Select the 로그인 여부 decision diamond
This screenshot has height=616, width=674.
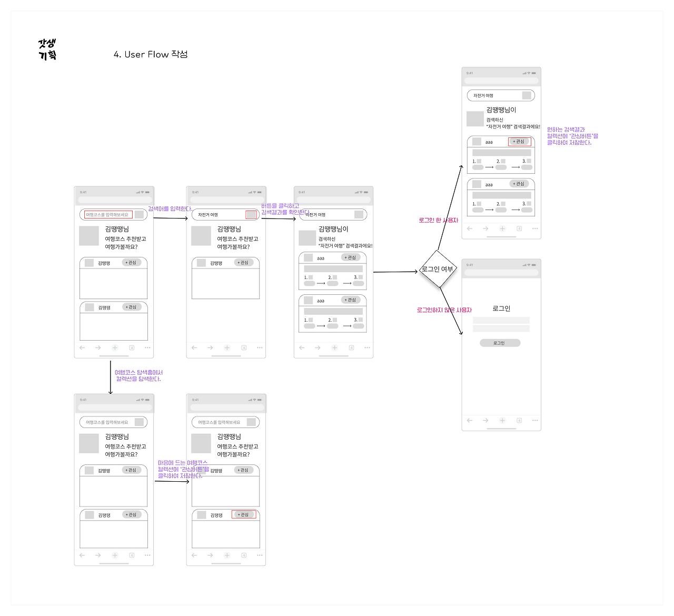click(438, 269)
